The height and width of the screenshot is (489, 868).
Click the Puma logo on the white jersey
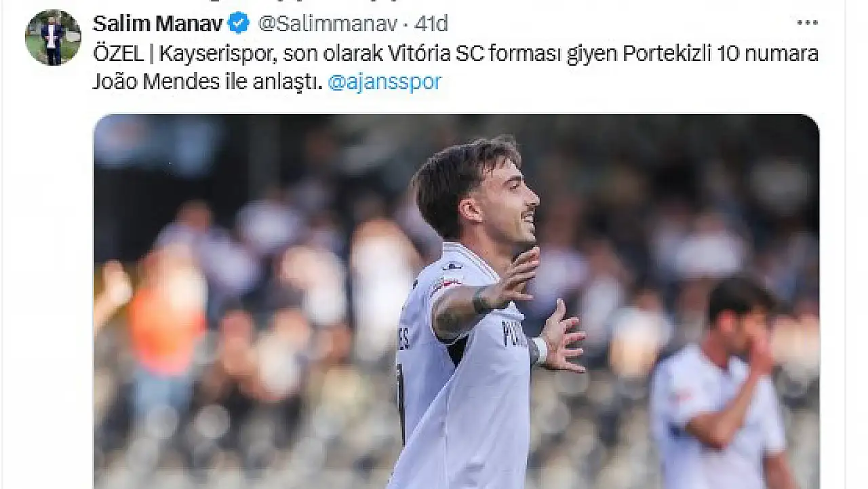point(452,266)
